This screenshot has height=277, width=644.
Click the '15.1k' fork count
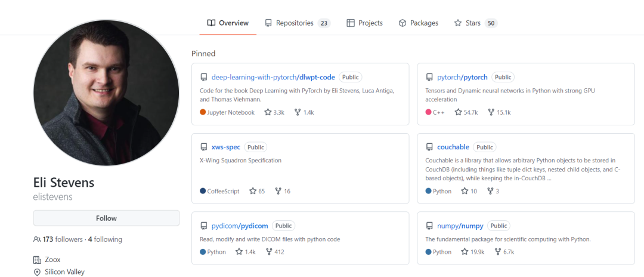point(503,112)
